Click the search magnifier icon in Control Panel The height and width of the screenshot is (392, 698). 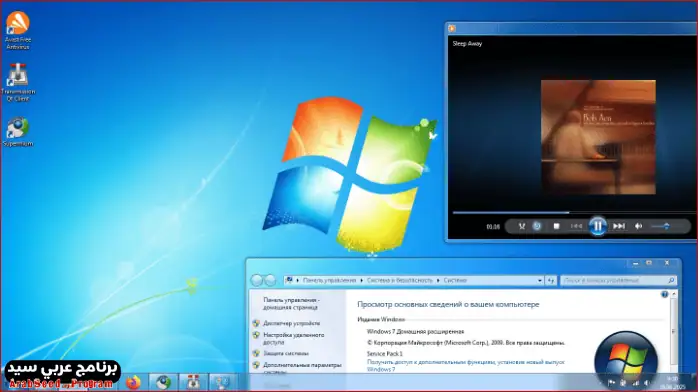pos(671,280)
